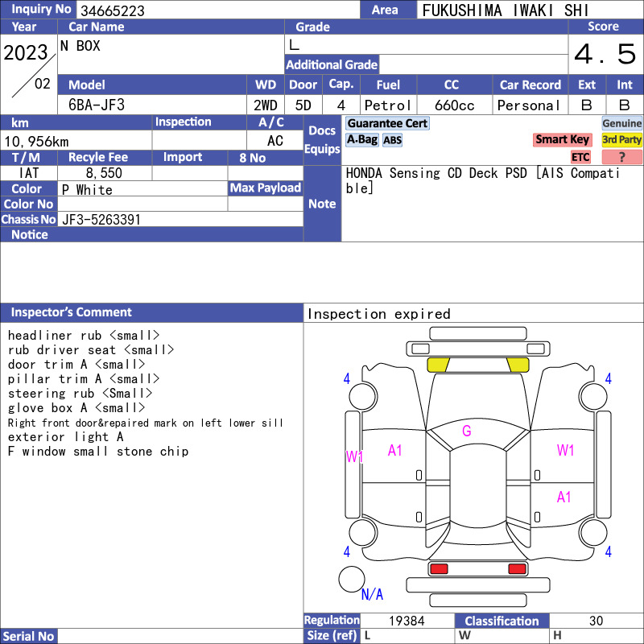Click the Additional Grade label
The height and width of the screenshot is (644, 644).
tap(332, 65)
